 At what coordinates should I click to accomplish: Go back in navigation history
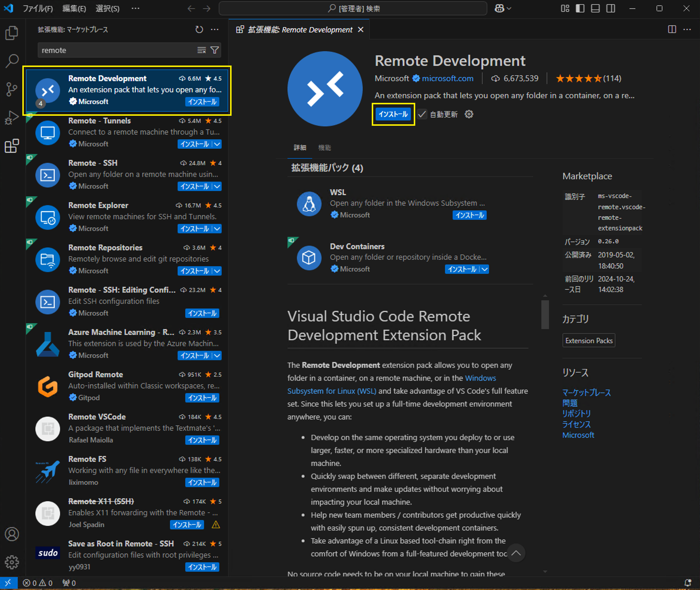pos(191,8)
